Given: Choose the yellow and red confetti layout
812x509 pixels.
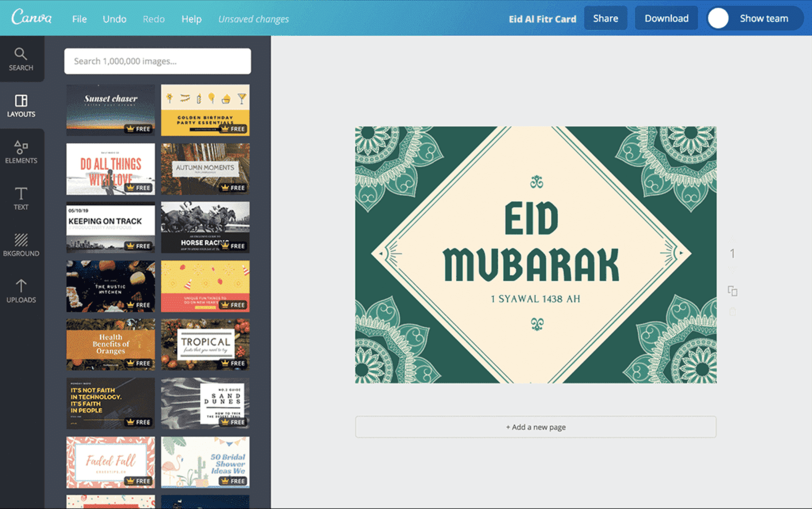Looking at the screenshot, I should (x=205, y=286).
